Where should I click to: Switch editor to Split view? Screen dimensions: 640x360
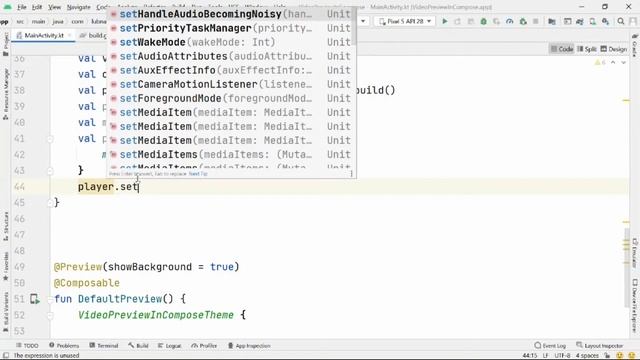click(x=587, y=49)
